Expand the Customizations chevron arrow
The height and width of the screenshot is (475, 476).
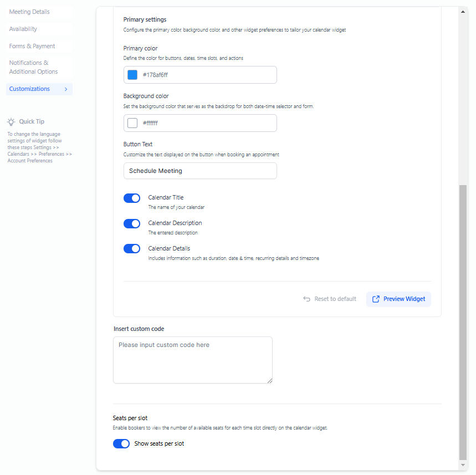[66, 89]
